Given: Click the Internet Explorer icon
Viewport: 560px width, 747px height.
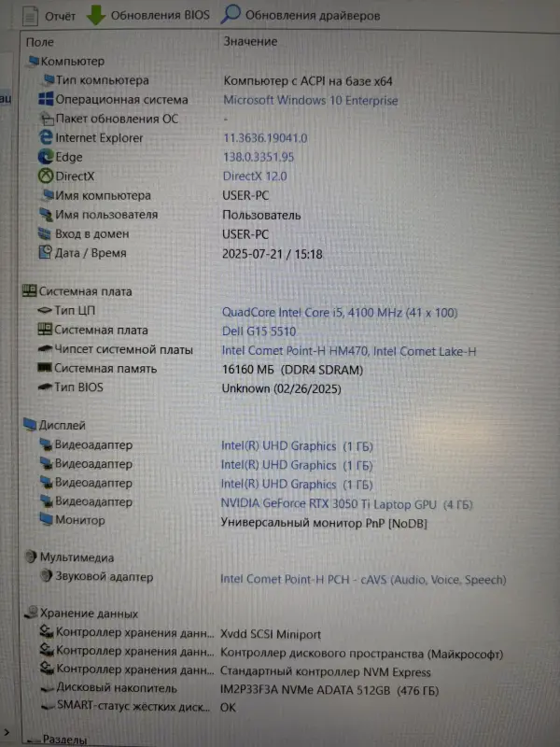Looking at the screenshot, I should tap(46, 137).
